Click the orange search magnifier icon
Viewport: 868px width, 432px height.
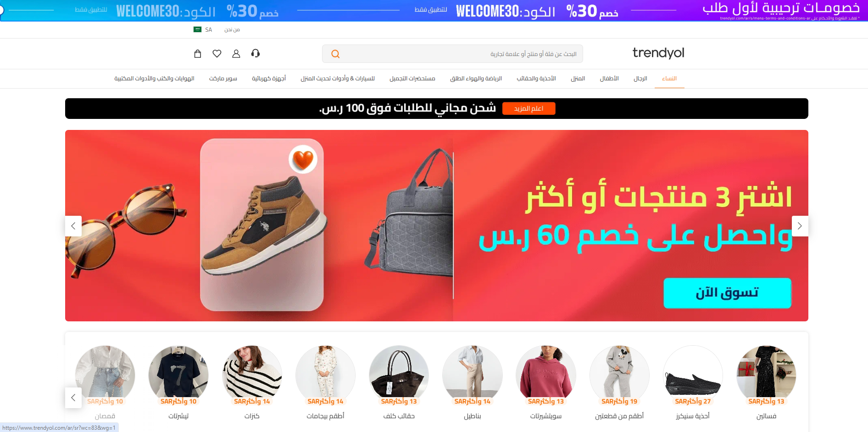(x=335, y=54)
